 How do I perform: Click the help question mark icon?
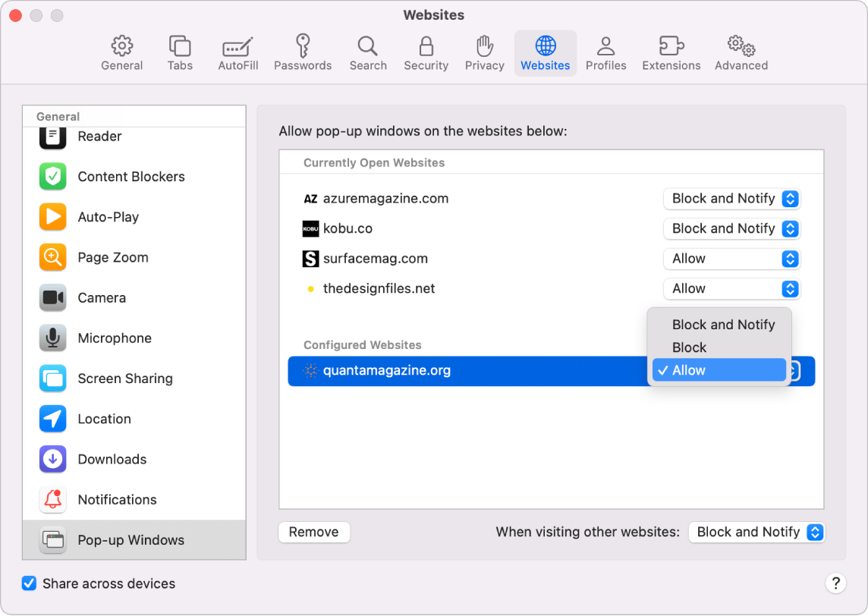[x=835, y=583]
